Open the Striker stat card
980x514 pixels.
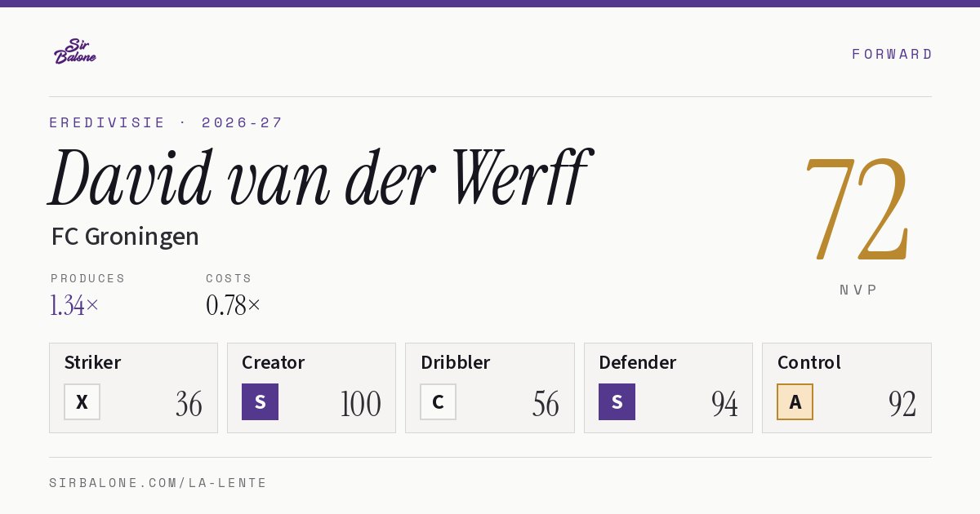tap(134, 388)
